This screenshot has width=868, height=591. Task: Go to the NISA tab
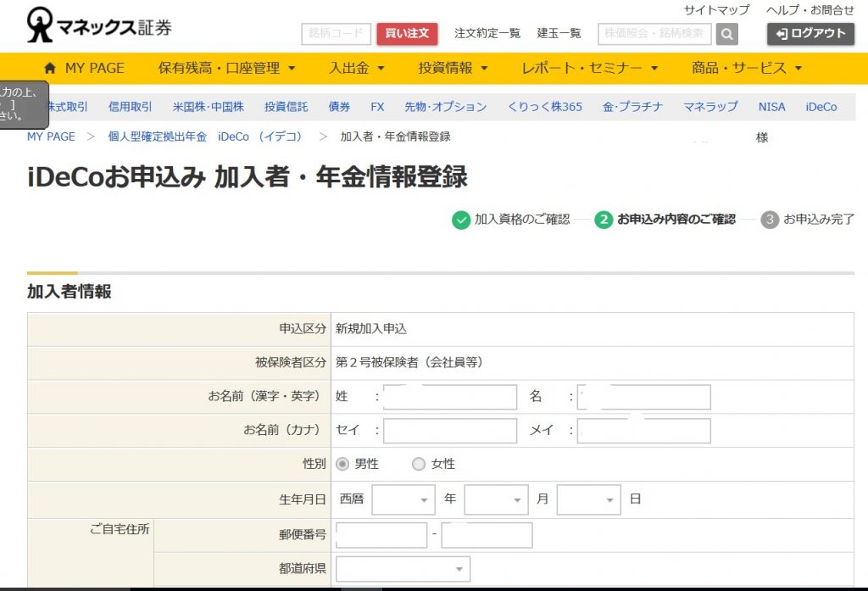[x=771, y=107]
